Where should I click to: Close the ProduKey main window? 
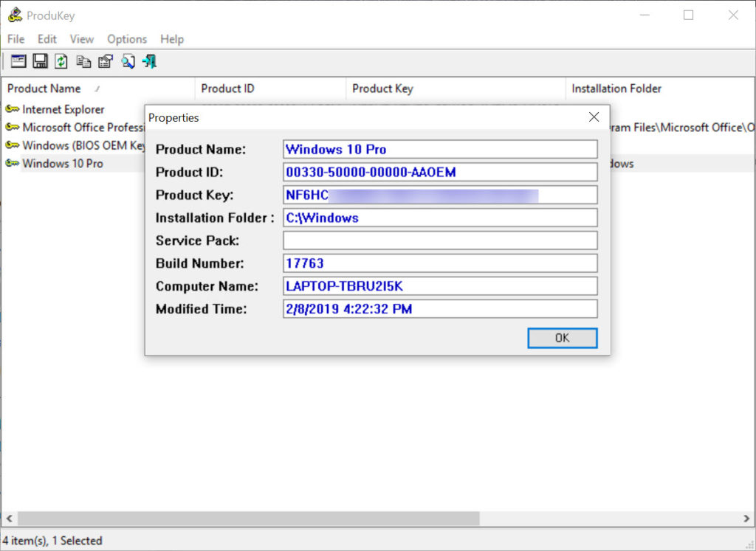coord(733,15)
